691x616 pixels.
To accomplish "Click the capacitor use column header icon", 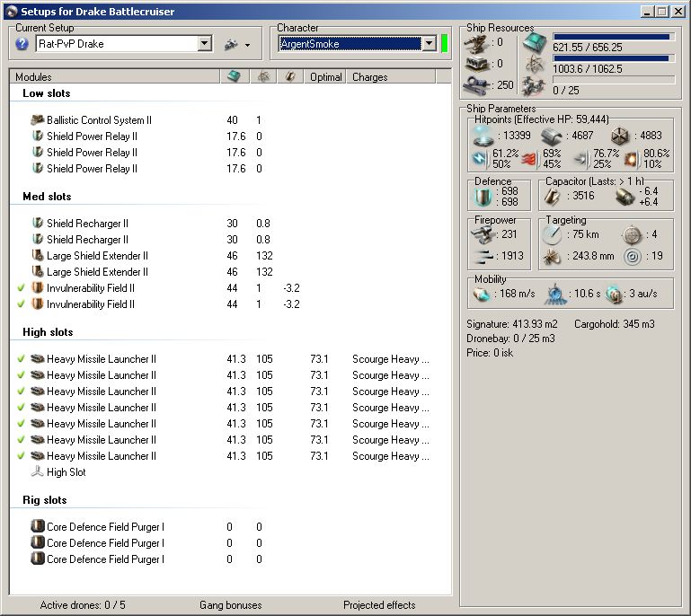I will 290,76.
